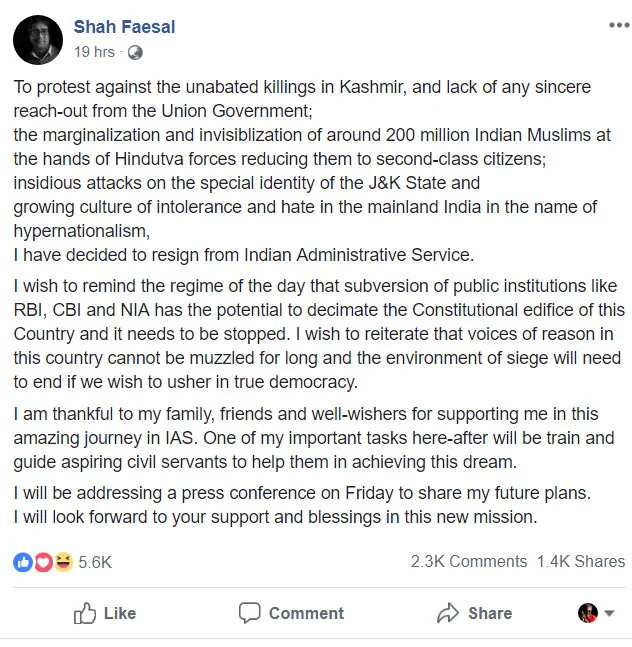Open Shah Faesal's profile picture
This screenshot has height=647, width=632.
pos(38,40)
